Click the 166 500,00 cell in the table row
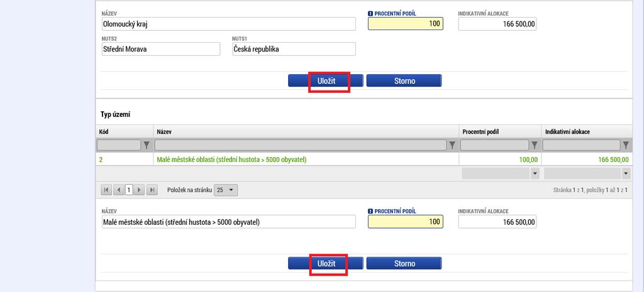The height and width of the screenshot is (292, 644). pyautogui.click(x=587, y=160)
